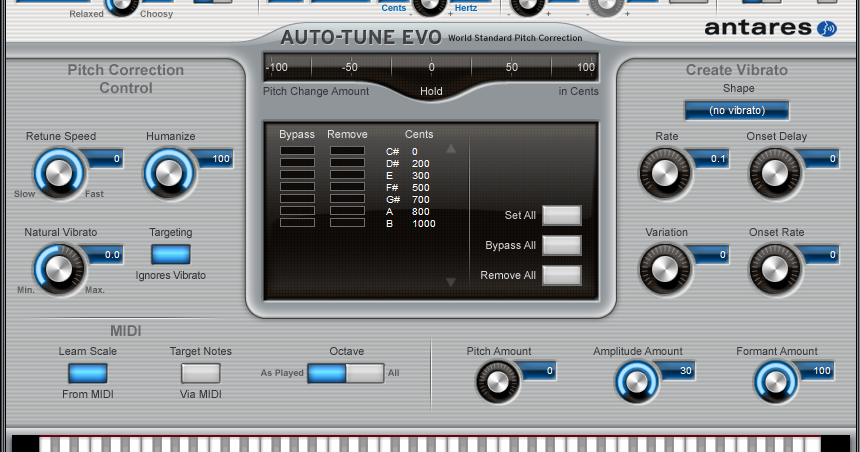The image size is (860, 452).
Task: Click the Amplitude Amount value field showing 30
Action: [676, 371]
